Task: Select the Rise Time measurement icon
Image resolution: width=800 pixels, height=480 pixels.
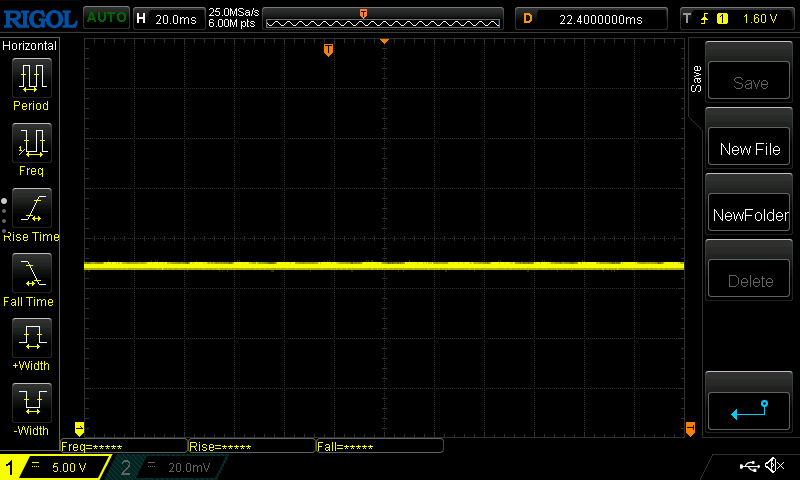Action: (32, 208)
